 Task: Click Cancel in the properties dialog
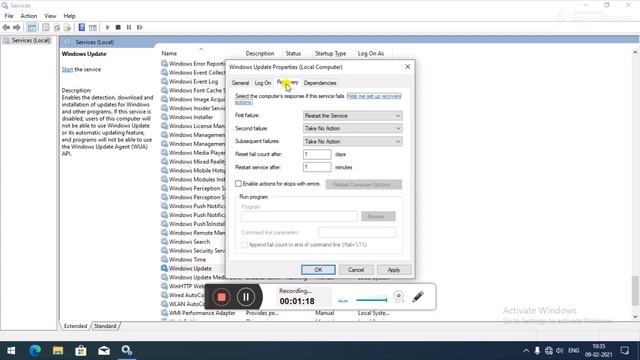(x=356, y=270)
